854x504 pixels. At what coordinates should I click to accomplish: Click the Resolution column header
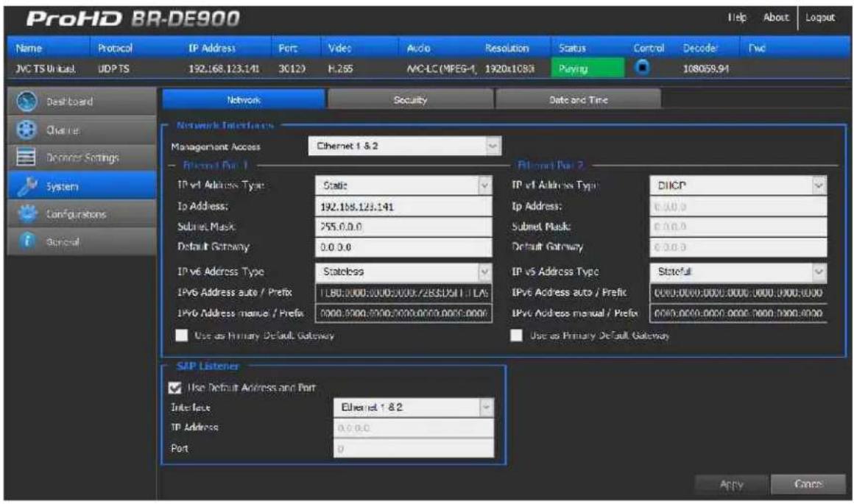[507, 48]
